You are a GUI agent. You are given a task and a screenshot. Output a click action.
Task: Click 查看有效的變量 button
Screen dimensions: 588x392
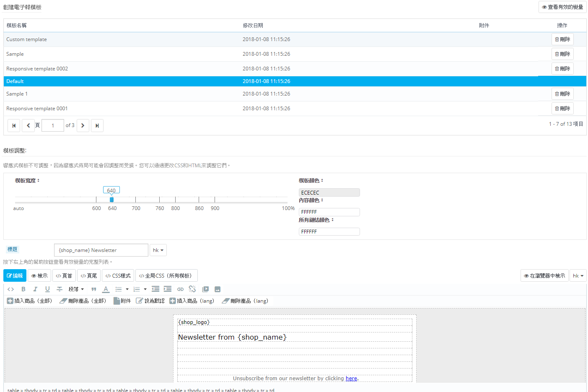[562, 7]
